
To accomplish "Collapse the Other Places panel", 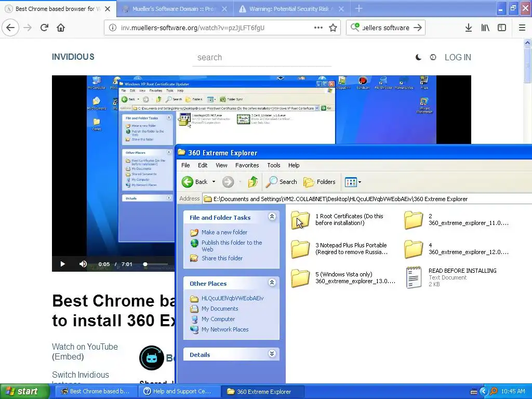I will point(272,282).
